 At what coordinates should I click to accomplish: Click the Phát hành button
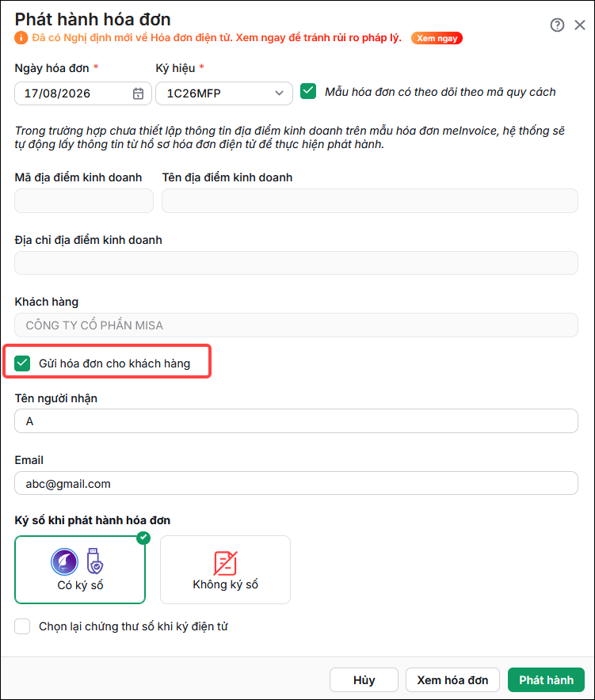546,680
